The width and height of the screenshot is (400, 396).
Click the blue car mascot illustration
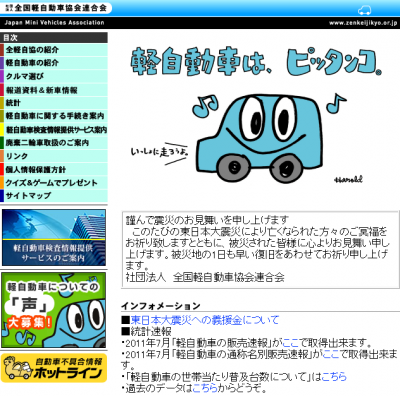point(259,137)
